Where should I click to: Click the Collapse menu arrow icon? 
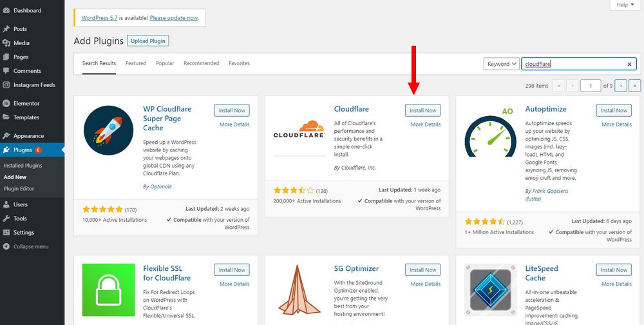(6, 246)
